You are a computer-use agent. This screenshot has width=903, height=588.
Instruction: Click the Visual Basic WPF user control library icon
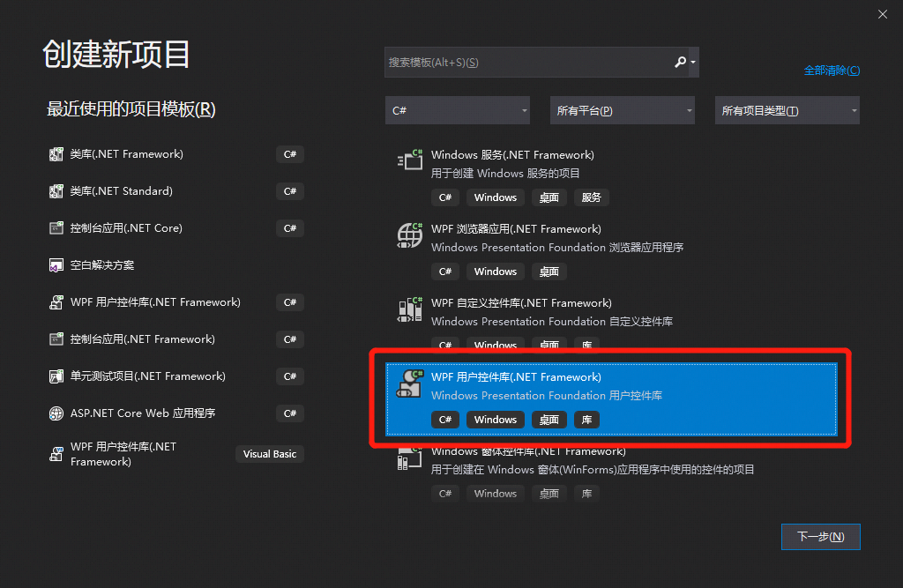click(56, 454)
